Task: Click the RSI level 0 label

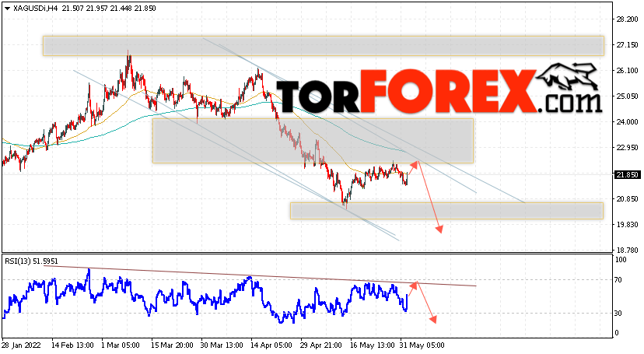Action: (617, 333)
